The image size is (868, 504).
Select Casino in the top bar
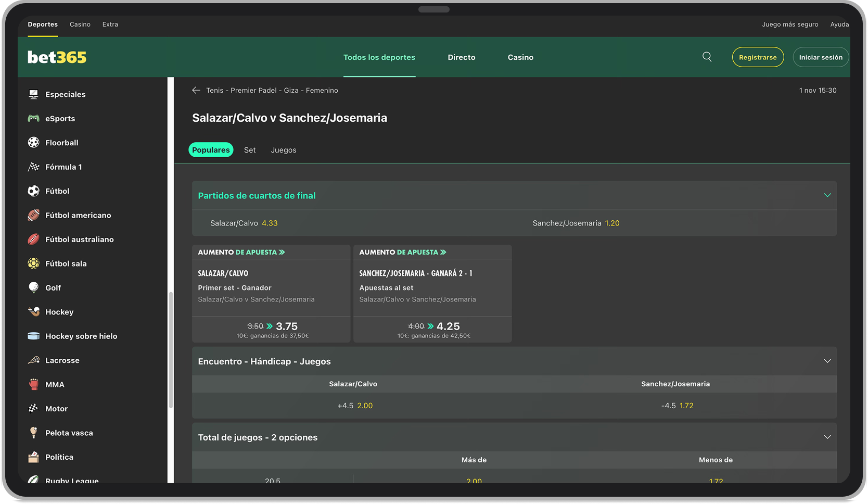click(x=80, y=24)
